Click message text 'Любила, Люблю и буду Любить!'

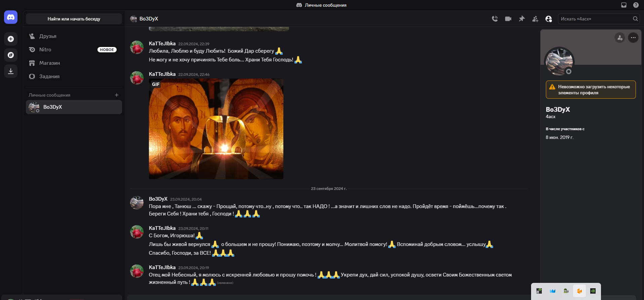tap(187, 51)
